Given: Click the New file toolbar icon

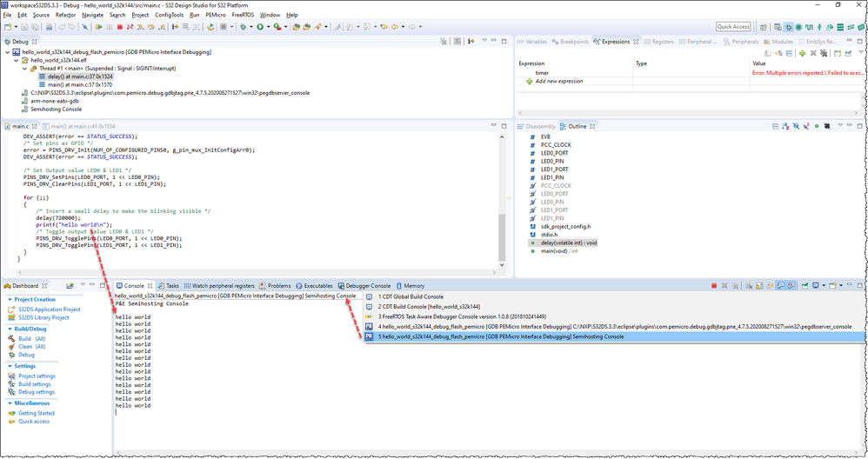Looking at the screenshot, I should coord(8,27).
